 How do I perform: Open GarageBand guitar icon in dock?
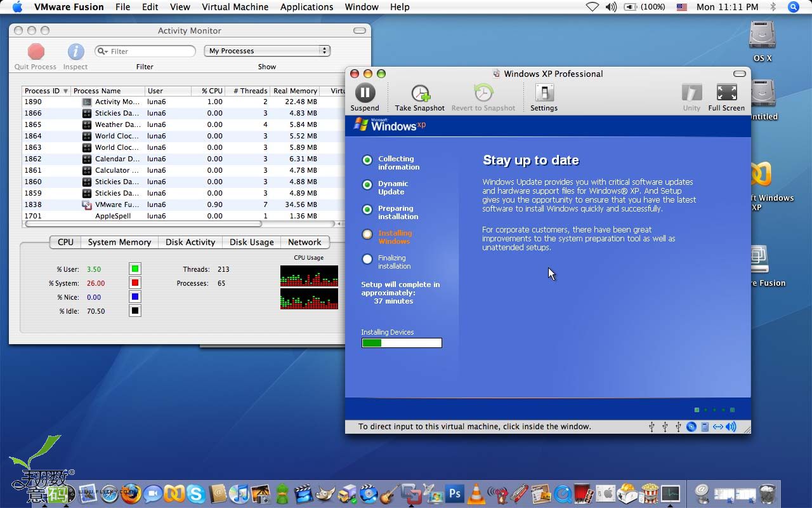pyautogui.click(x=389, y=493)
